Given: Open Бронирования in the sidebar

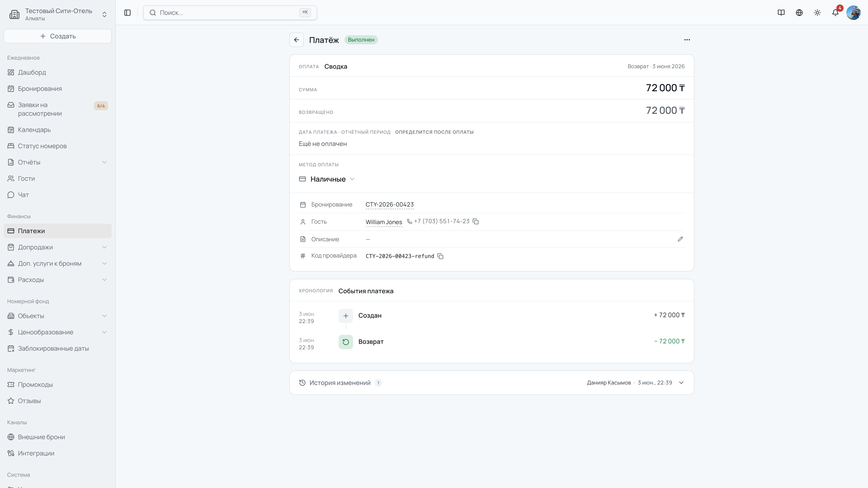Looking at the screenshot, I should (x=58, y=89).
